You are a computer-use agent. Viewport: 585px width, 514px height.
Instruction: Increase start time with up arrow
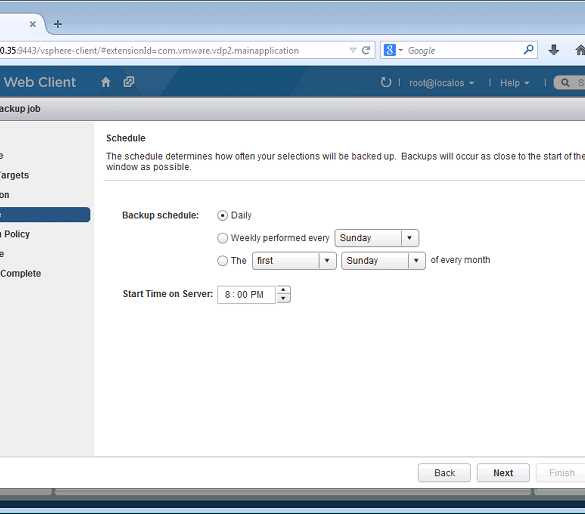pos(284,290)
